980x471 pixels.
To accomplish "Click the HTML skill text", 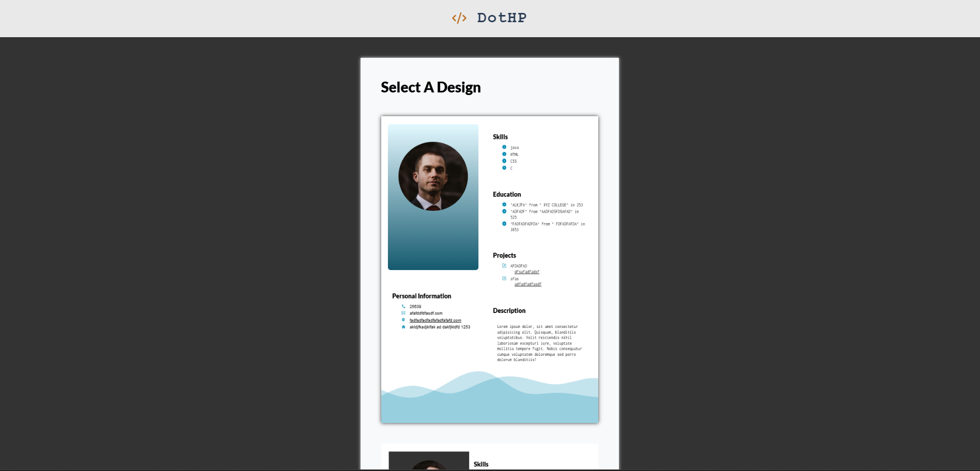I will click(515, 154).
